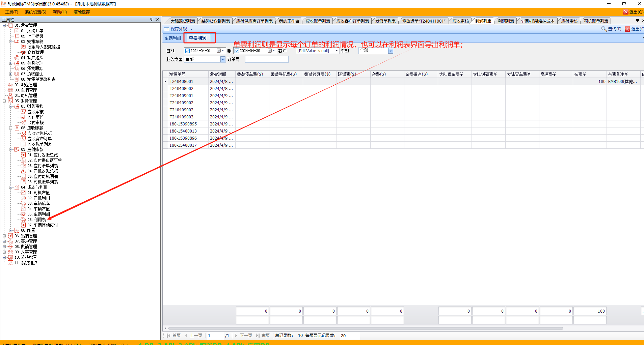
Task: Switch to the 应收账单列表 tab
Action: point(318,21)
